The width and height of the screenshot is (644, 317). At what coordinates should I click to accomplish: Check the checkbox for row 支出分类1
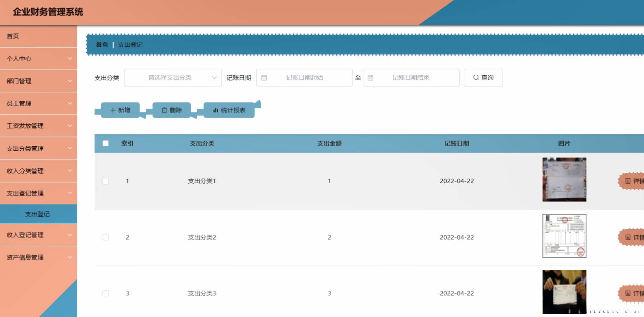(106, 181)
